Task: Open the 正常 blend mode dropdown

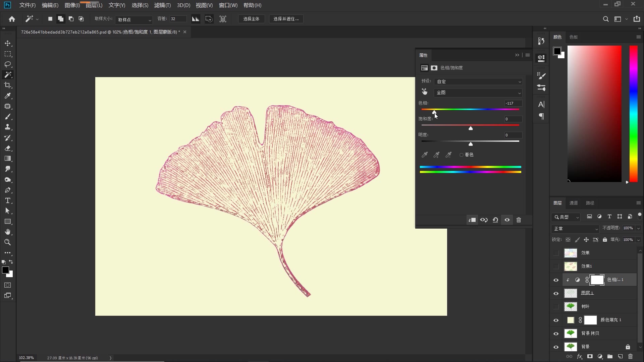Action: click(x=576, y=229)
